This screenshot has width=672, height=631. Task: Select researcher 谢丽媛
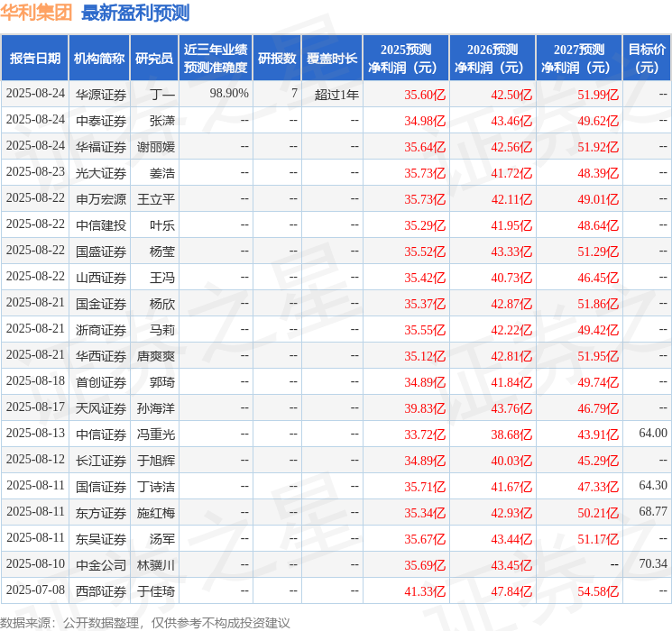156,147
